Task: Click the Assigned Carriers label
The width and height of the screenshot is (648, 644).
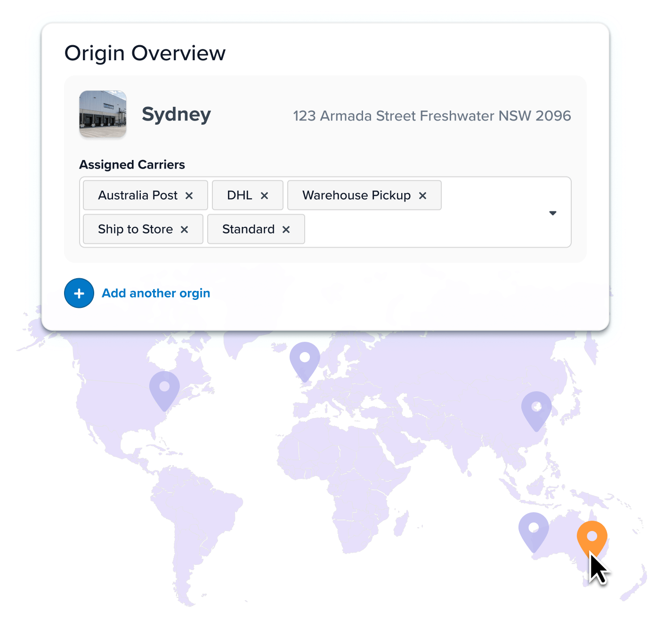Action: [132, 164]
